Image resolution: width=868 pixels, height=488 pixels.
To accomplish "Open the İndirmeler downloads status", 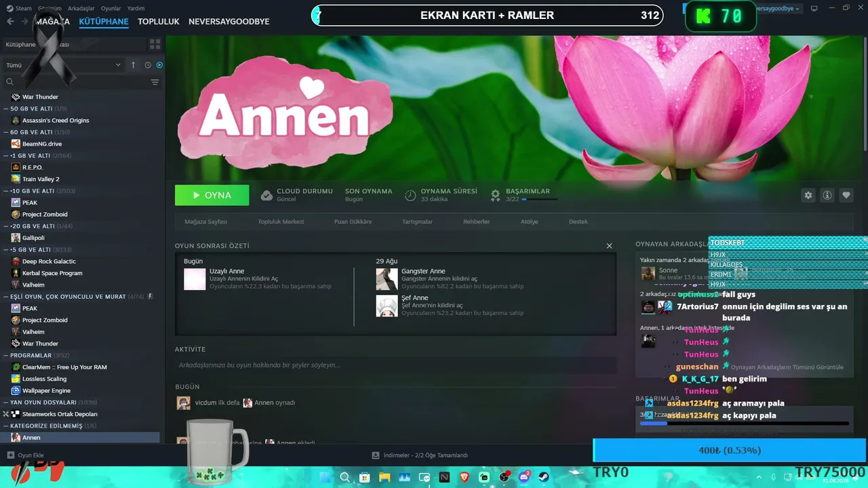I will [420, 455].
